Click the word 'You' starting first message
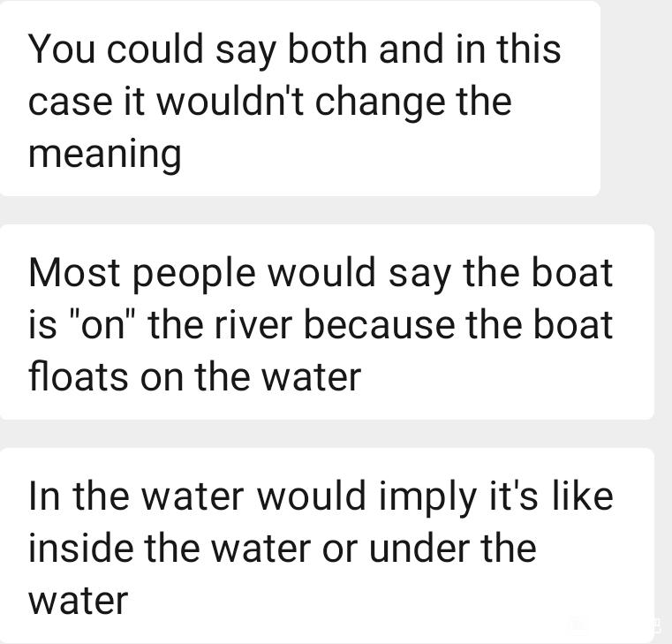Screen dimensions: 672x644 coord(61,49)
